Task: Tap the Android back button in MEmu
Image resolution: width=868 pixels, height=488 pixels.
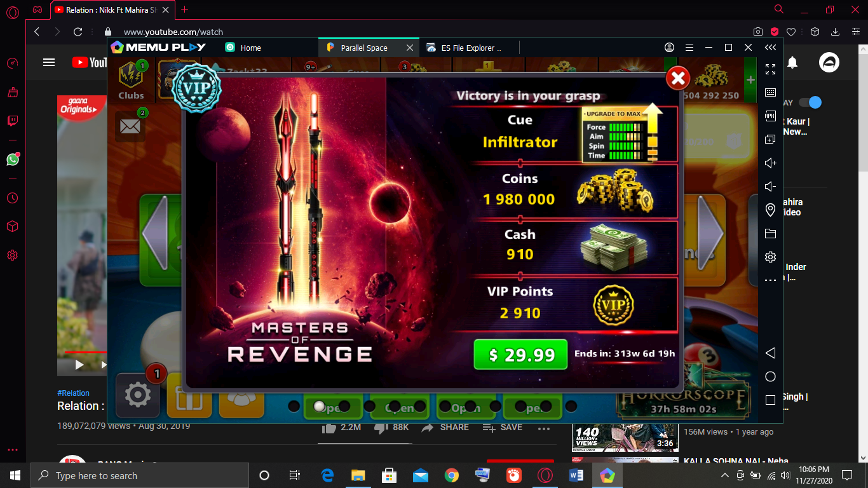Action: (x=770, y=353)
